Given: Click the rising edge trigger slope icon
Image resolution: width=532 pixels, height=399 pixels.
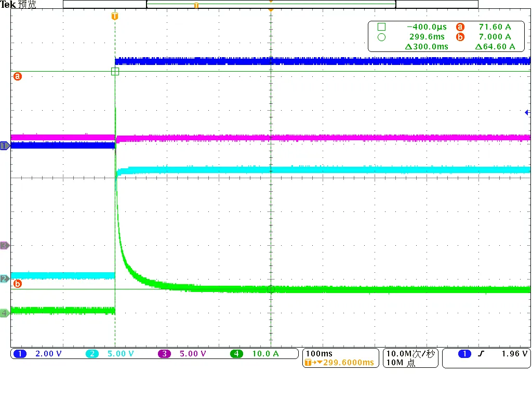Looking at the screenshot, I should click(481, 354).
